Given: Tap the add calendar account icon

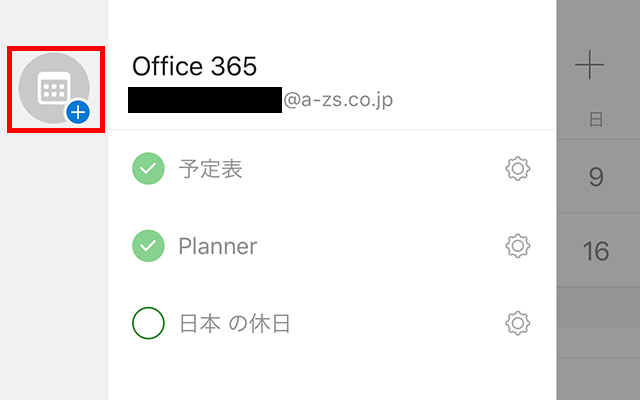Looking at the screenshot, I should pos(54,88).
